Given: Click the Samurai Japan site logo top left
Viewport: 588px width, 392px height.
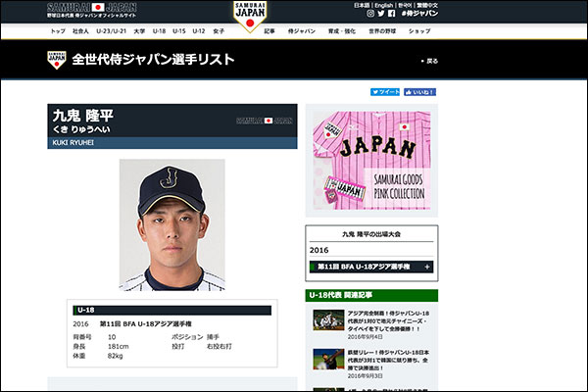Looking at the screenshot, I should 92,10.
